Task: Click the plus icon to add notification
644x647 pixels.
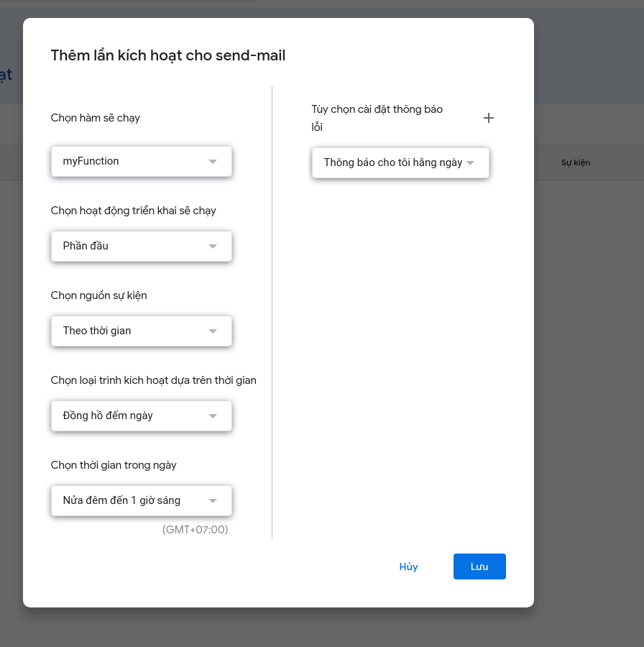Action: coord(489,118)
